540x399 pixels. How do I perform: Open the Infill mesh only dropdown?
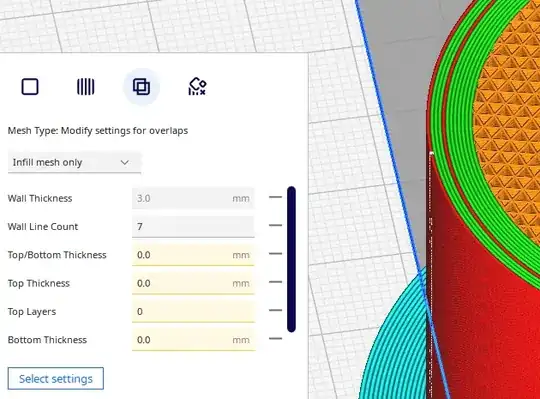point(74,162)
